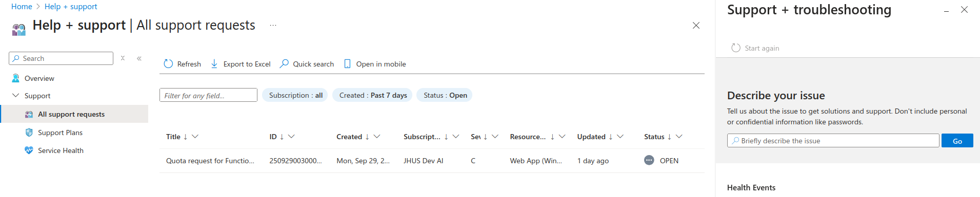This screenshot has height=197, width=980.
Task: Click the Refresh label
Action: pyautogui.click(x=189, y=64)
